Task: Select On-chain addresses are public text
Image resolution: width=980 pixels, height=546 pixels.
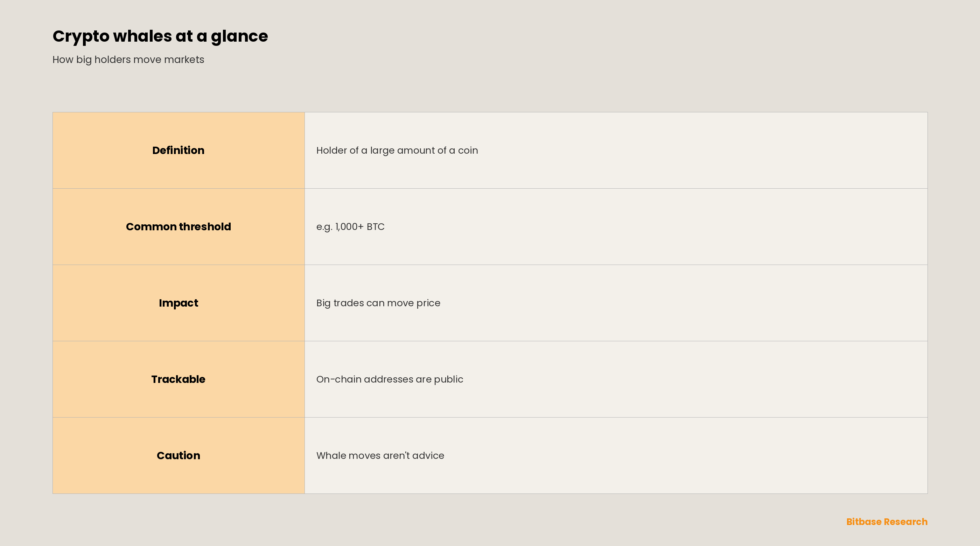Action: (x=390, y=380)
